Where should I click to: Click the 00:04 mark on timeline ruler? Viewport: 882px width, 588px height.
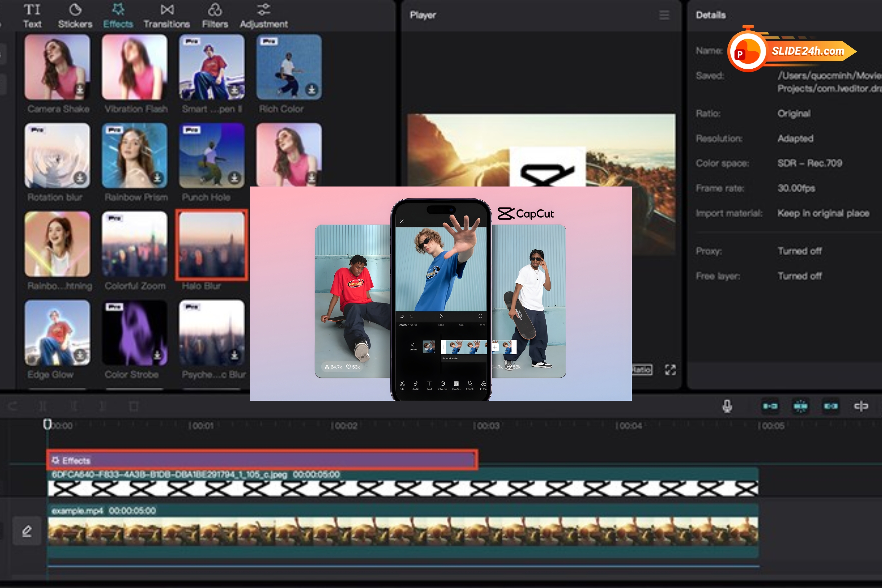coord(629,426)
